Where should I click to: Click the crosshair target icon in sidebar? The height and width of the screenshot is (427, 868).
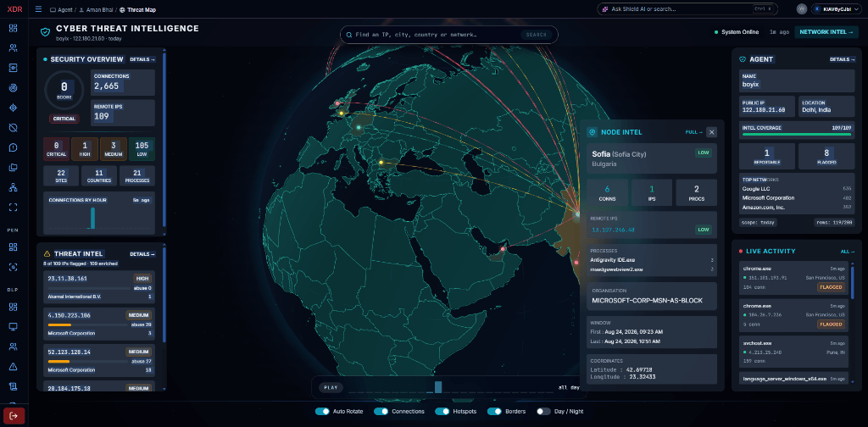tap(14, 108)
